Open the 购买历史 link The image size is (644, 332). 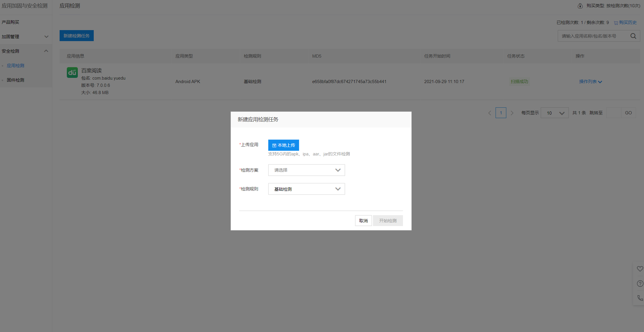[625, 23]
